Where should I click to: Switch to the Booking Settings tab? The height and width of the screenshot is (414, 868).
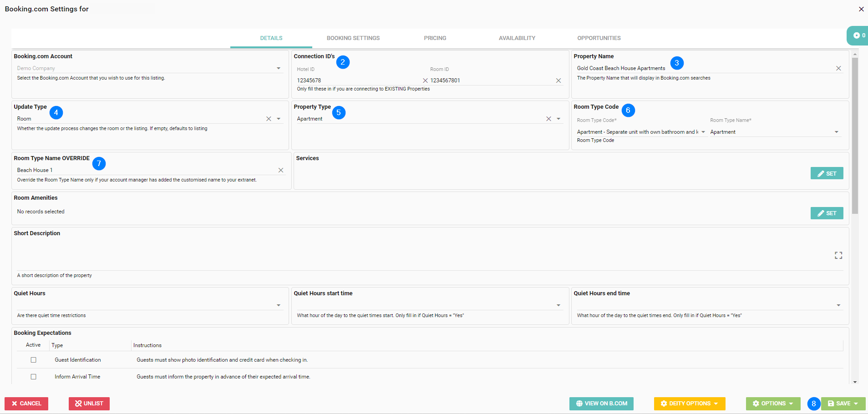tap(353, 38)
